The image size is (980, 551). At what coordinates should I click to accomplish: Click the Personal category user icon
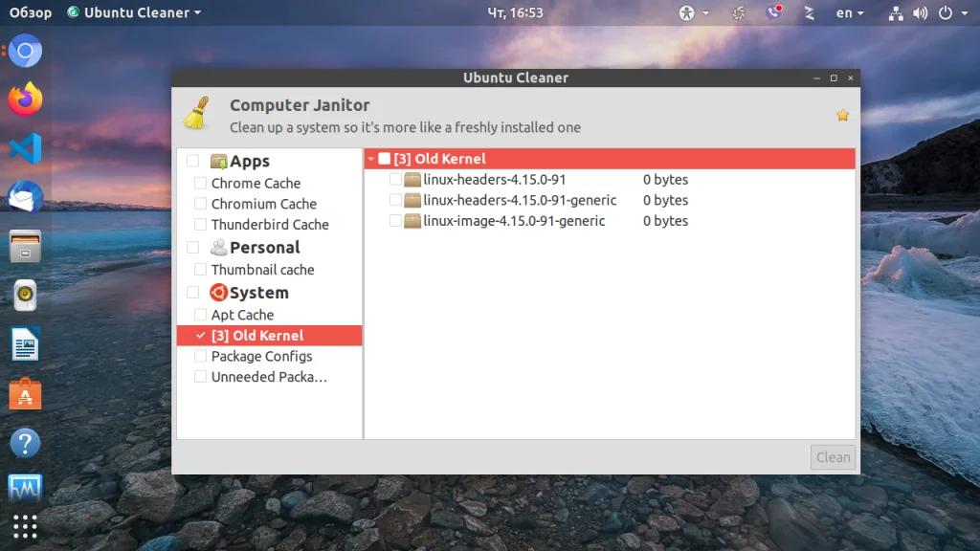click(x=219, y=248)
